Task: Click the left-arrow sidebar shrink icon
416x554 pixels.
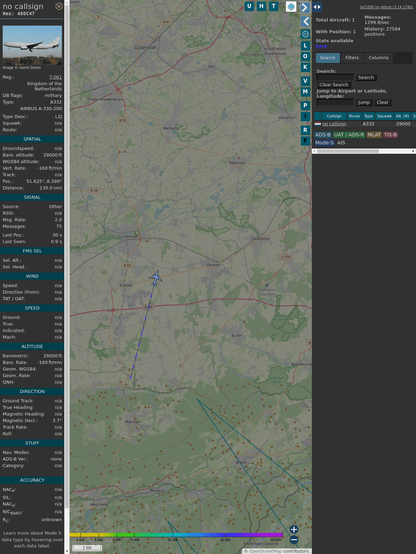Action: 305,22
